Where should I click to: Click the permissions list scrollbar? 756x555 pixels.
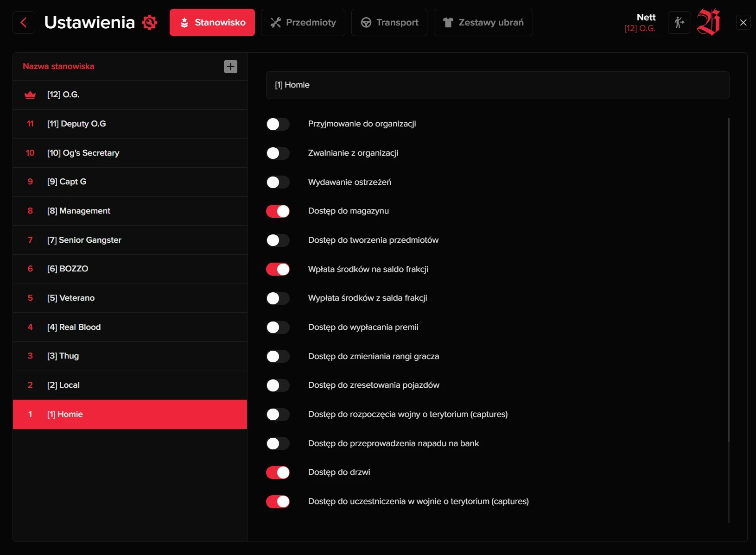point(728,278)
